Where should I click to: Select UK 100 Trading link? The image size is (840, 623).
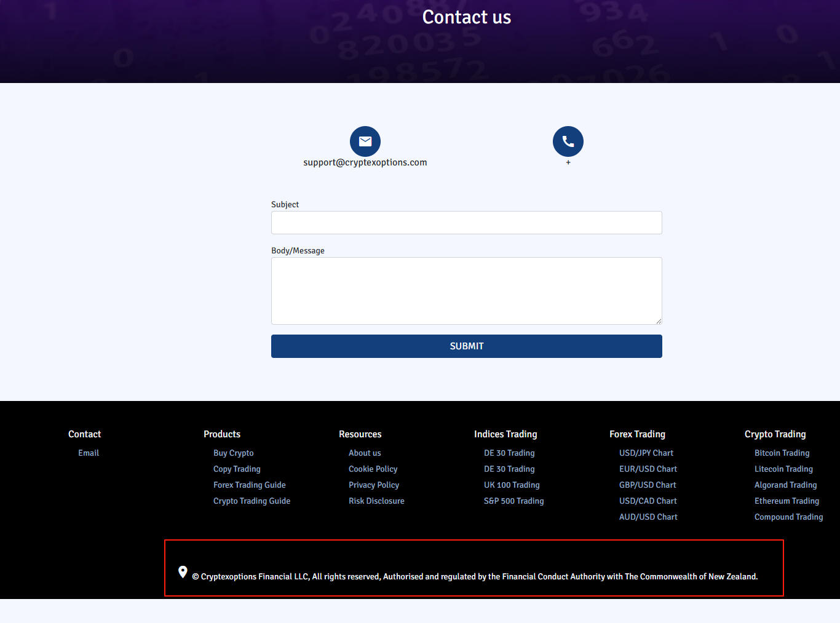pyautogui.click(x=512, y=485)
